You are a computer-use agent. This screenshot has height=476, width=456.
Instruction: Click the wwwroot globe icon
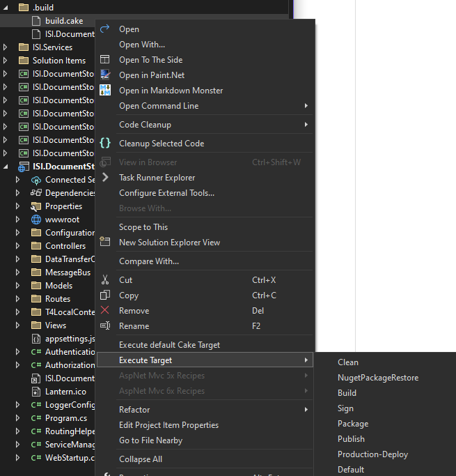pyautogui.click(x=36, y=220)
